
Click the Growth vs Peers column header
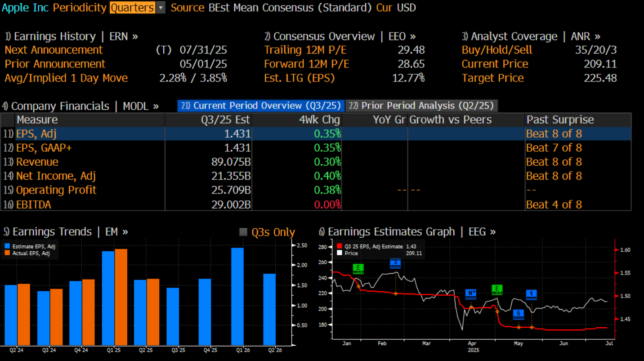(466, 120)
